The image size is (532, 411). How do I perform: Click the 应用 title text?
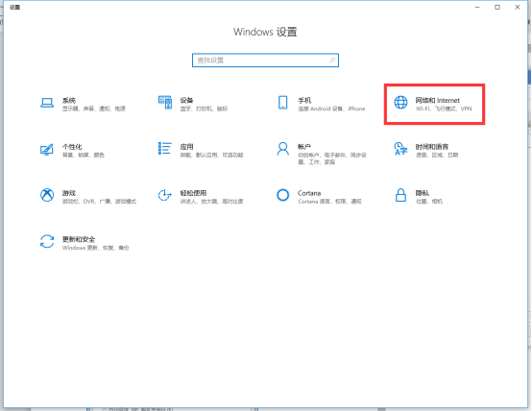(186, 147)
